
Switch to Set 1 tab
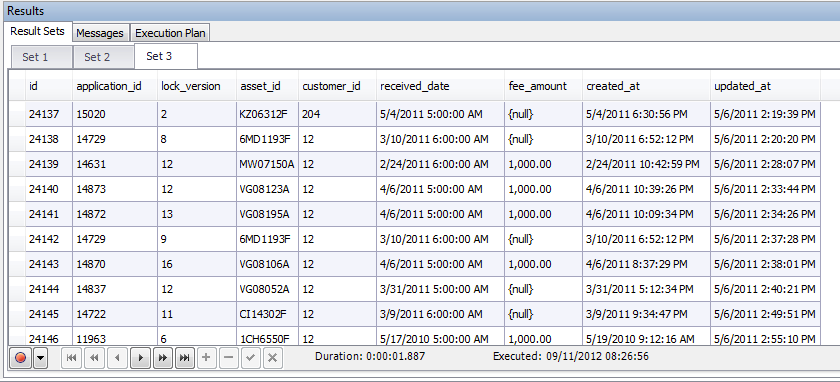pyautogui.click(x=41, y=57)
